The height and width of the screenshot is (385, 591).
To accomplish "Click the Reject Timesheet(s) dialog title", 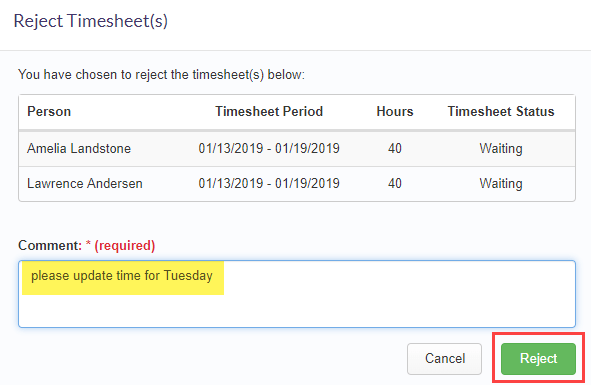I will (x=90, y=21).
